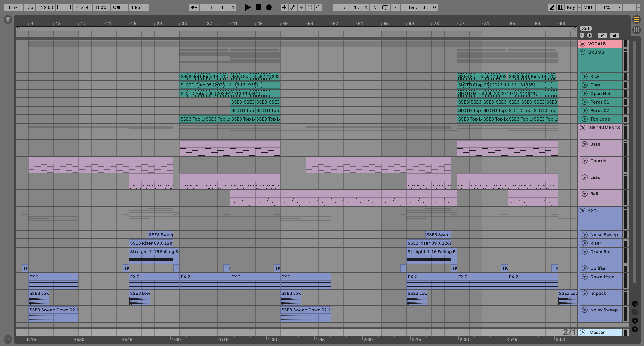Toggle the Key mapping mode switch

point(571,7)
